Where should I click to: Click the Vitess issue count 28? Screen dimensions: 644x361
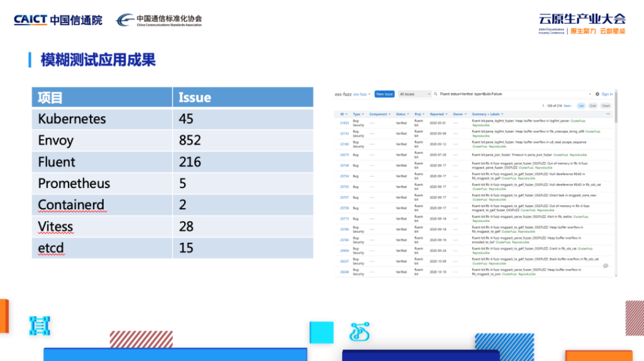(186, 226)
